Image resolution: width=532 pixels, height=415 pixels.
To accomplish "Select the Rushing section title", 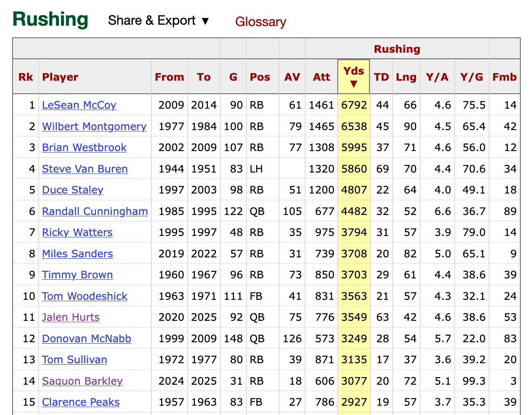I will 50,20.
